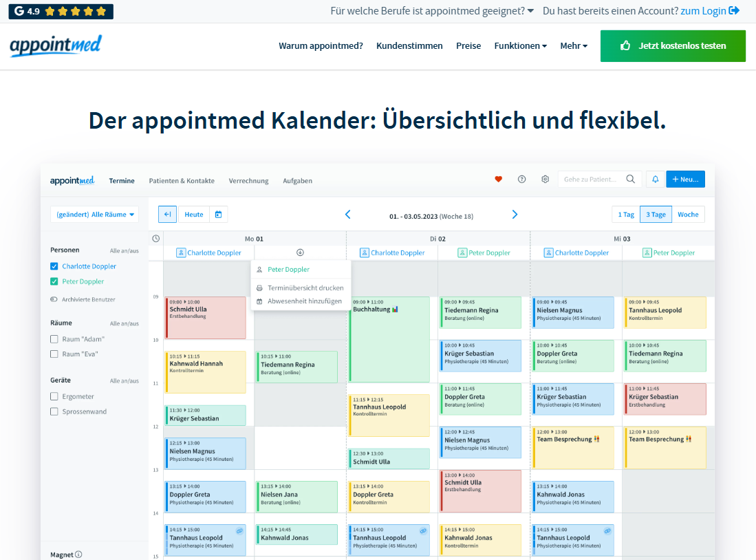Open the Buchhaltung 09:00-11:00 appointment block
Viewport: 756px width, 560px height.
(389, 340)
